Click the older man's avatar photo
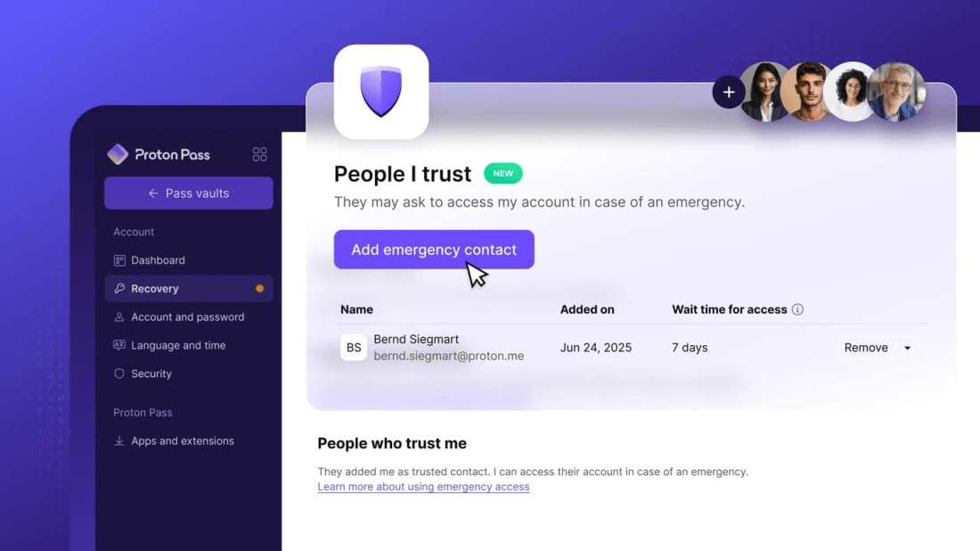This screenshot has width=980, height=551. tap(896, 92)
